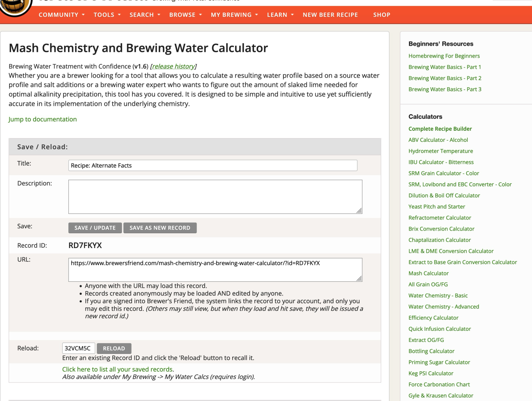Screen dimensions: 532x401
Task: Open Complete Recipe Builder calculator link
Action: click(440, 129)
